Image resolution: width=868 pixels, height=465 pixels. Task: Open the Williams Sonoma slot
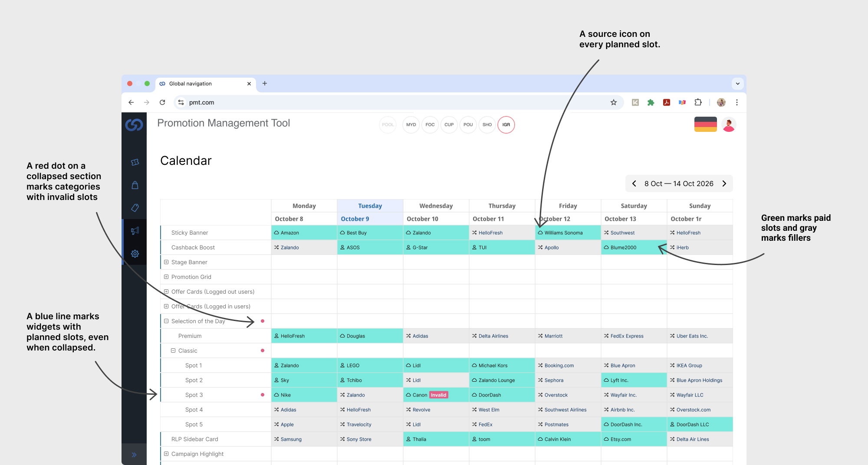(568, 232)
